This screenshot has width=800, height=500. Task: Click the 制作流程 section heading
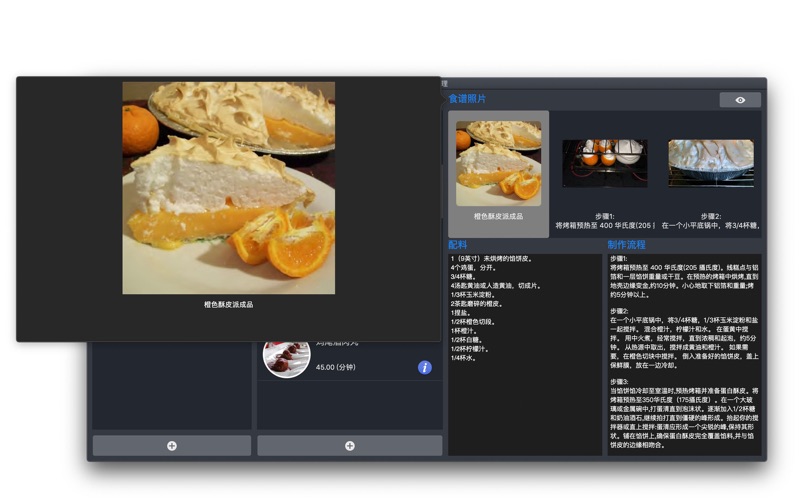[x=626, y=245]
